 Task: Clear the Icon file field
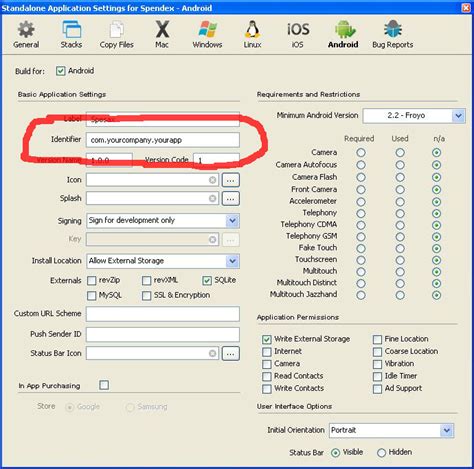coord(212,180)
